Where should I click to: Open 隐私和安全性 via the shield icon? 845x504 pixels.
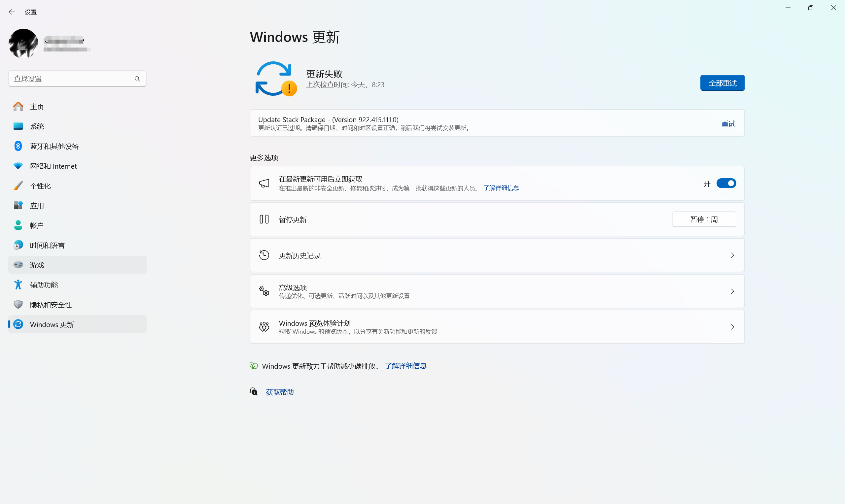[x=18, y=304]
